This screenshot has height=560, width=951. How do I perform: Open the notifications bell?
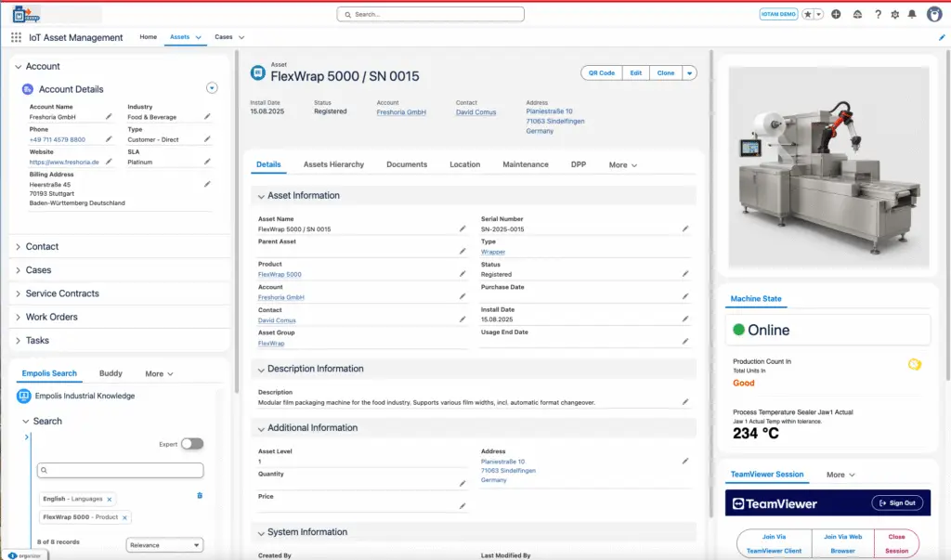pyautogui.click(x=912, y=15)
